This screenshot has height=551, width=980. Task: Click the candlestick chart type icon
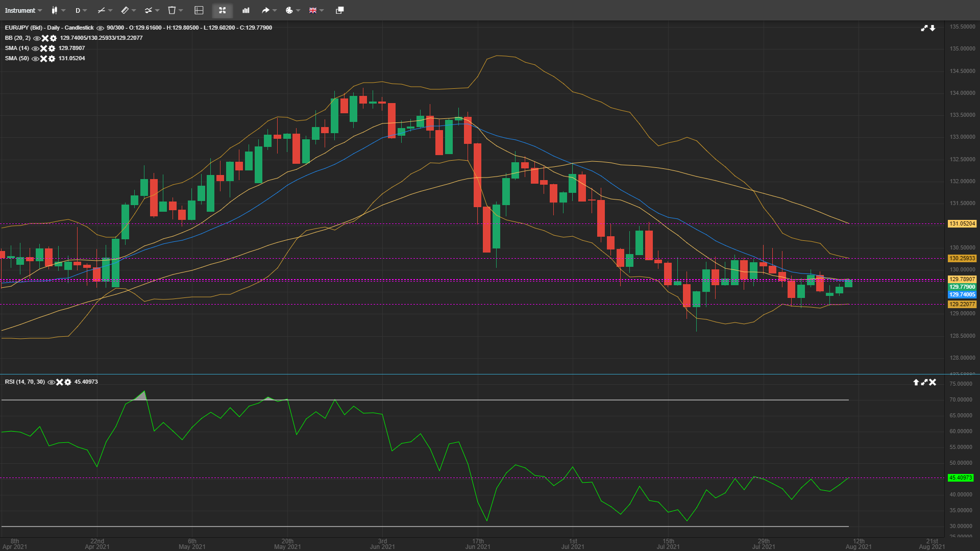pos(55,10)
